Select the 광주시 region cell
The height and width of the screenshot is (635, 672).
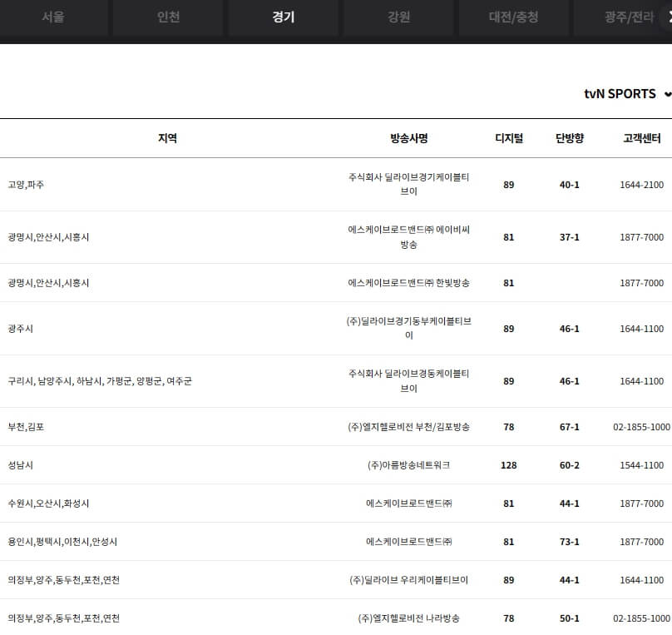coord(20,329)
